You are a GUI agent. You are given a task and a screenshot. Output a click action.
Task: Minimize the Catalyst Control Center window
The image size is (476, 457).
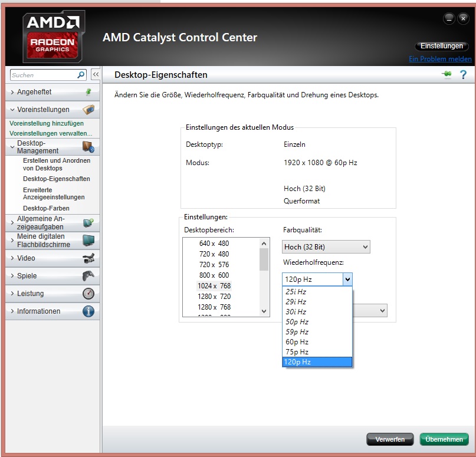(x=449, y=19)
